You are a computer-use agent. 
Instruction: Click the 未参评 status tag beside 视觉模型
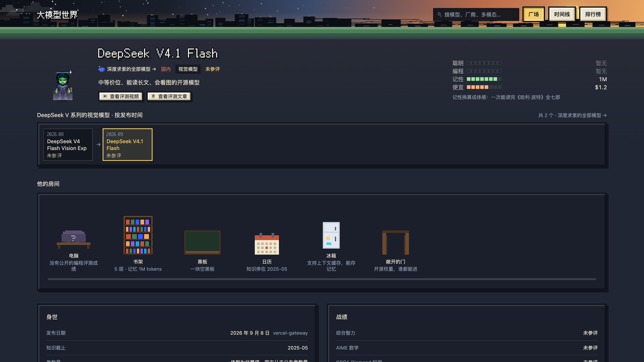click(x=213, y=69)
